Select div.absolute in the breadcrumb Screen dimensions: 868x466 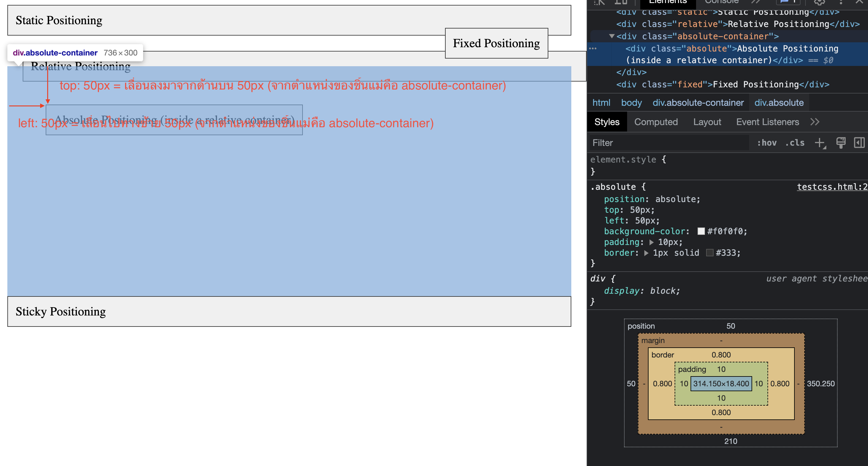point(779,103)
